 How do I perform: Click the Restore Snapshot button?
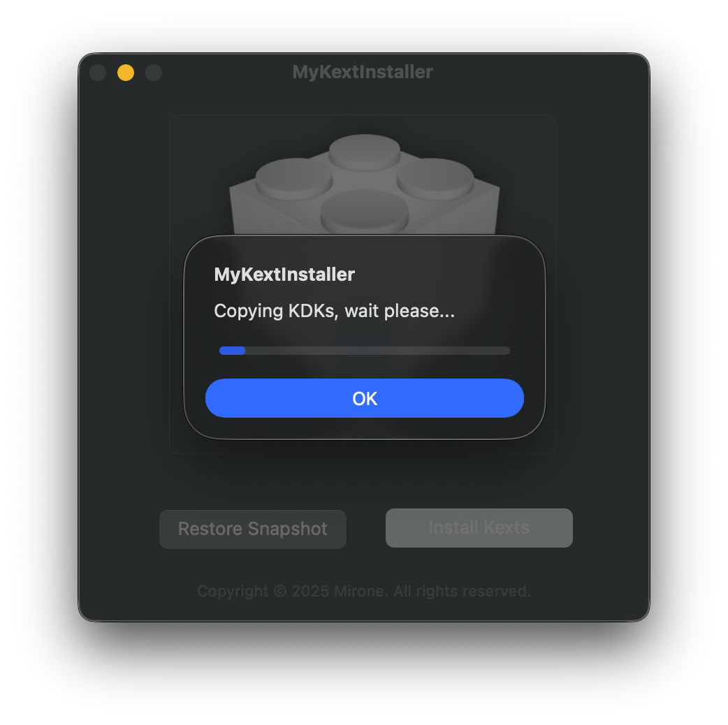tap(253, 529)
